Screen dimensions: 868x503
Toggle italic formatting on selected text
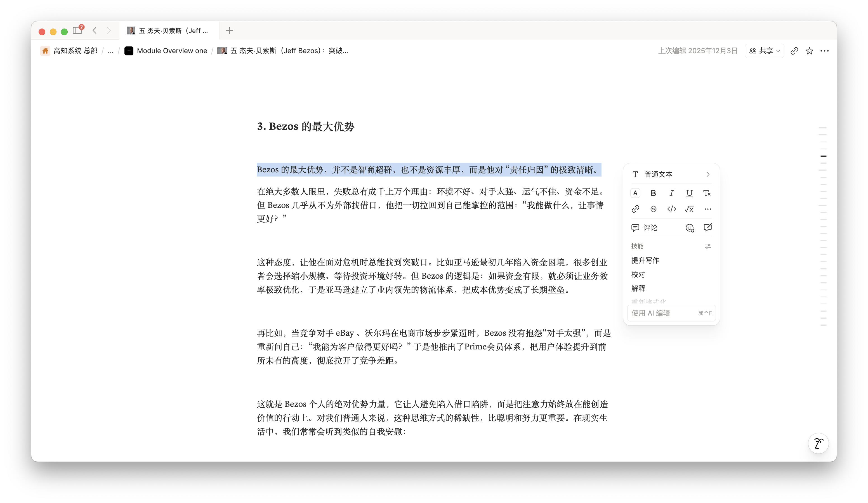(x=671, y=193)
